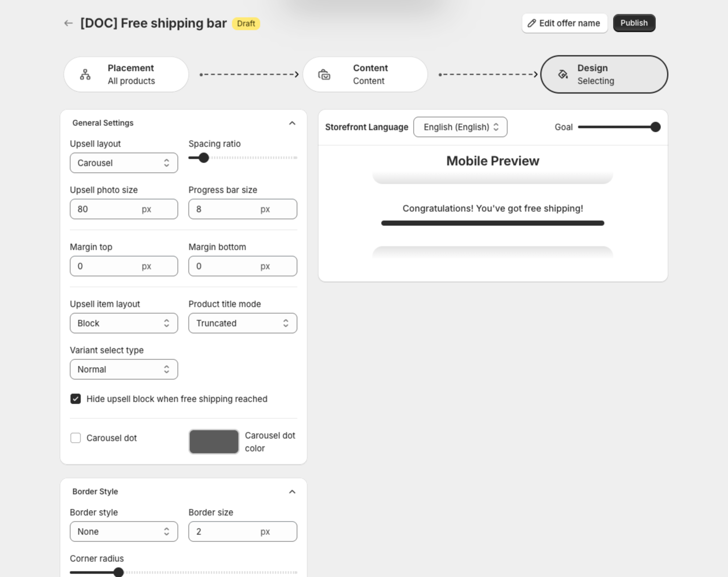The width and height of the screenshot is (728, 577).
Task: Open the Border style None dropdown
Action: tap(124, 531)
